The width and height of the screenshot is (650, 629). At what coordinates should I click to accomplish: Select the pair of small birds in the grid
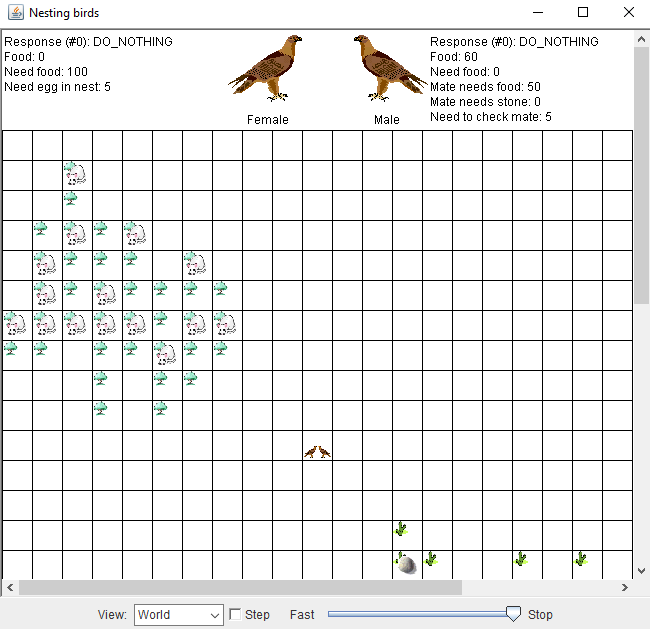click(318, 452)
